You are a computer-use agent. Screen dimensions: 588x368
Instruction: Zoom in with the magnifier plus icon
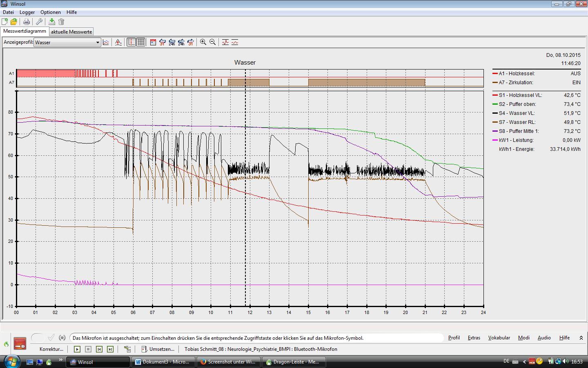point(203,42)
